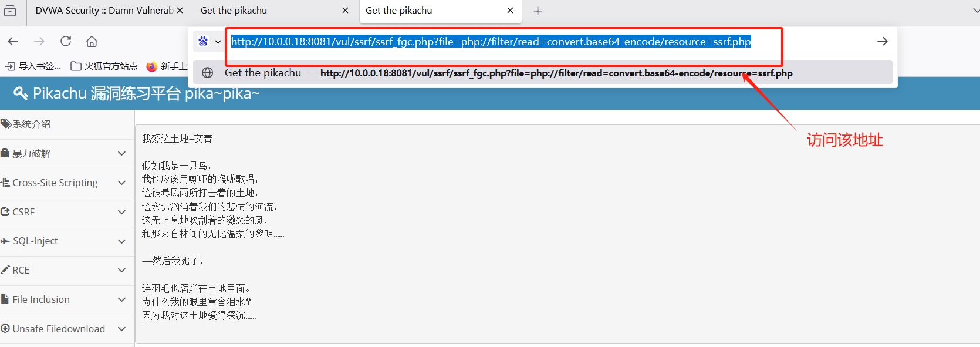Click the share icon beside CSRF

click(5, 211)
